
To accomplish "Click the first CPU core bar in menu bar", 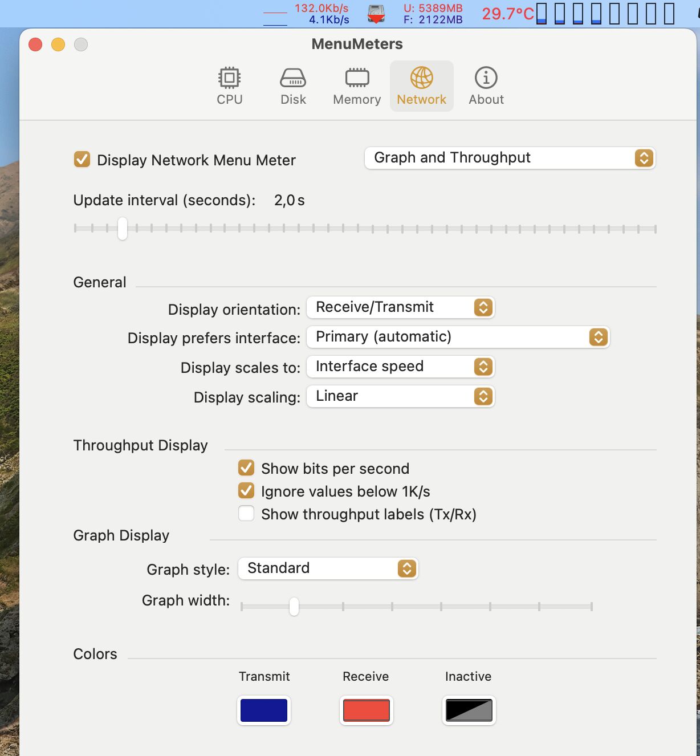I will coord(542,14).
